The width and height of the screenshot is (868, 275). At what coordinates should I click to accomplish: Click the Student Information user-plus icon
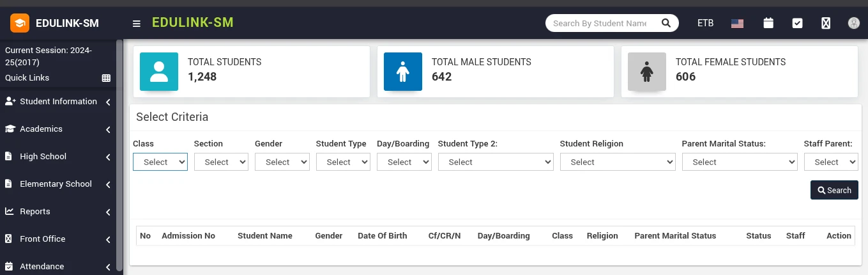pyautogui.click(x=10, y=101)
